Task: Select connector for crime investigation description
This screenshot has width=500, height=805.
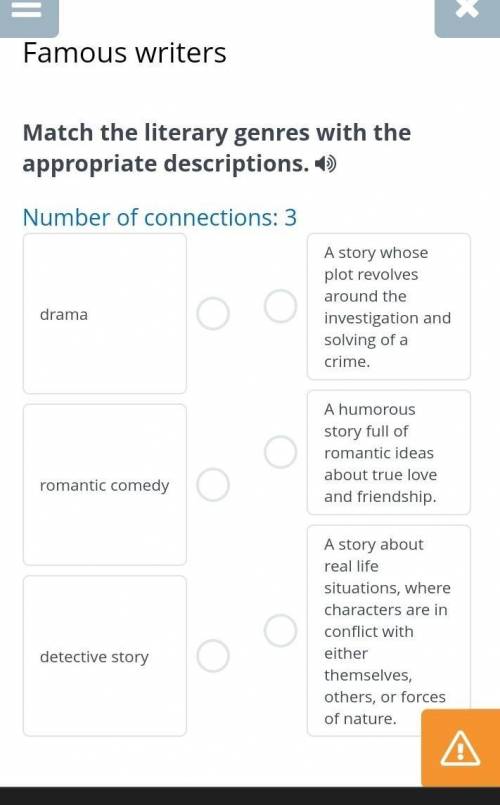Action: click(280, 306)
